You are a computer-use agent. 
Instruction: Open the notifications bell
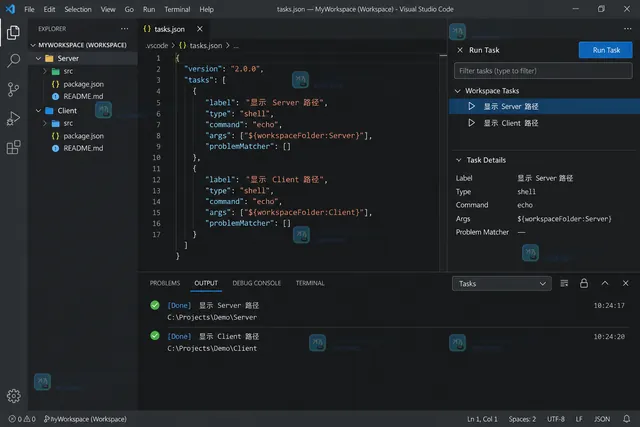[627, 419]
